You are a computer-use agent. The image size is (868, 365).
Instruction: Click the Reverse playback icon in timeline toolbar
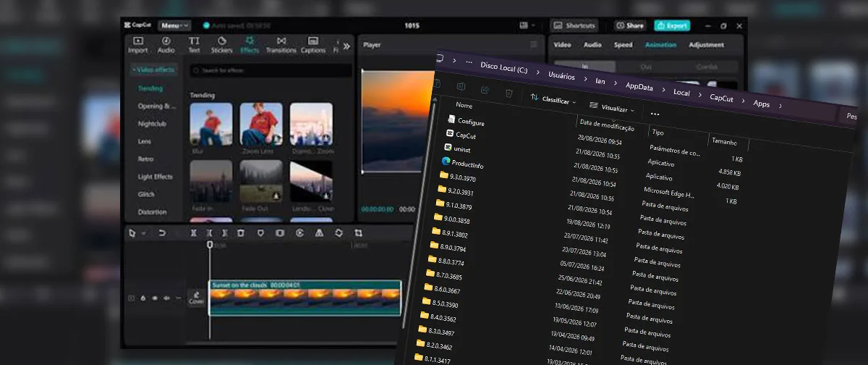[299, 233]
